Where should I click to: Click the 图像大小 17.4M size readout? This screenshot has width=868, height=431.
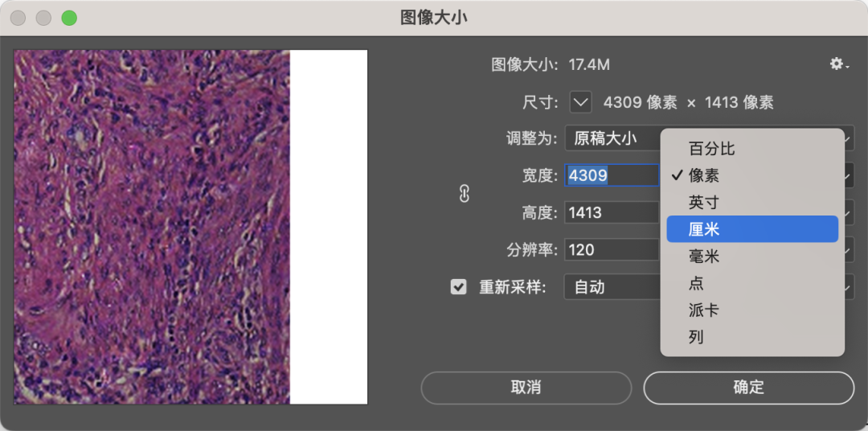click(x=551, y=65)
